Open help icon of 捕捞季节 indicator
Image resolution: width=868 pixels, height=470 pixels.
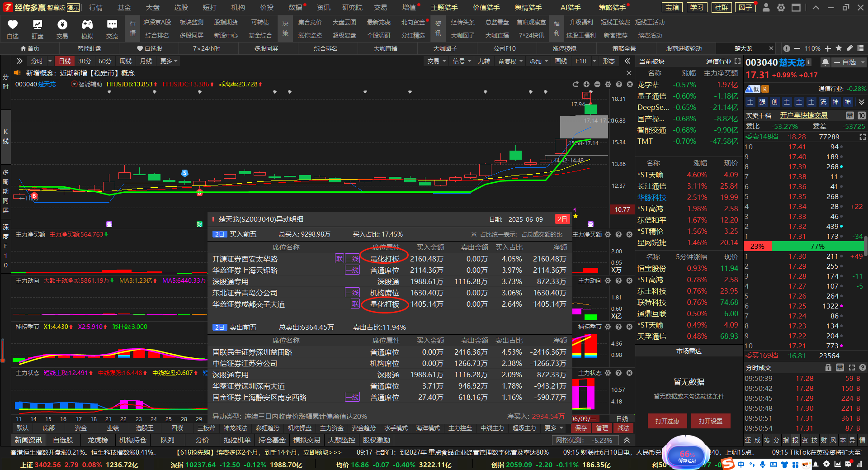tap(618, 327)
